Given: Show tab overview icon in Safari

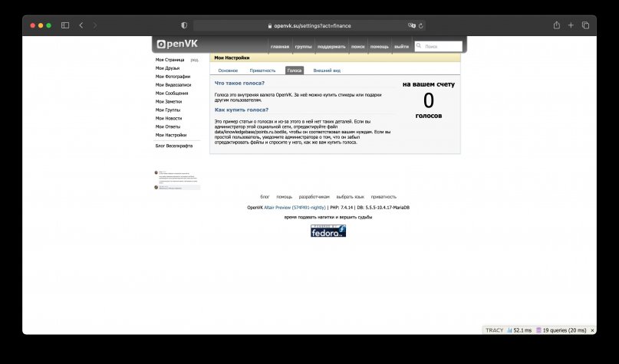Looking at the screenshot, I should tap(585, 25).
